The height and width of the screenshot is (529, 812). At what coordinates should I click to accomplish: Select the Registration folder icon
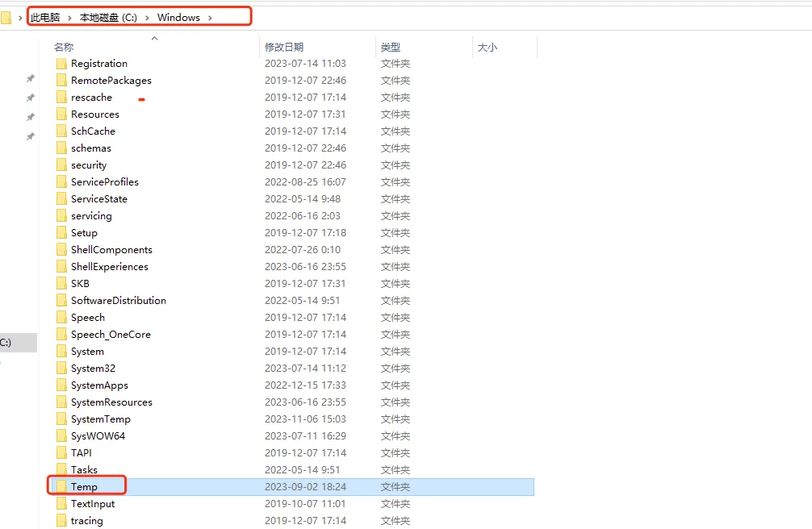[62, 63]
